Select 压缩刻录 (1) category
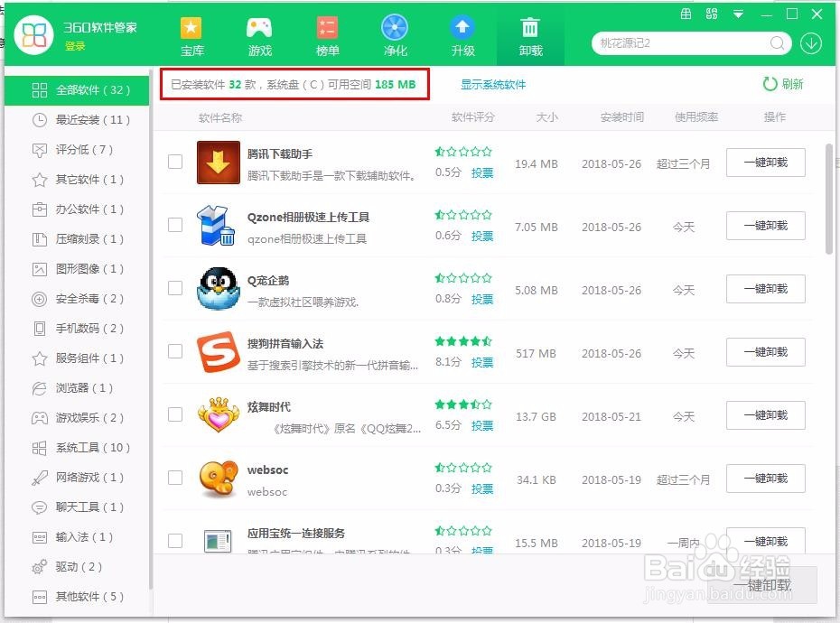Image resolution: width=840 pixels, height=623 pixels. pos(77,239)
